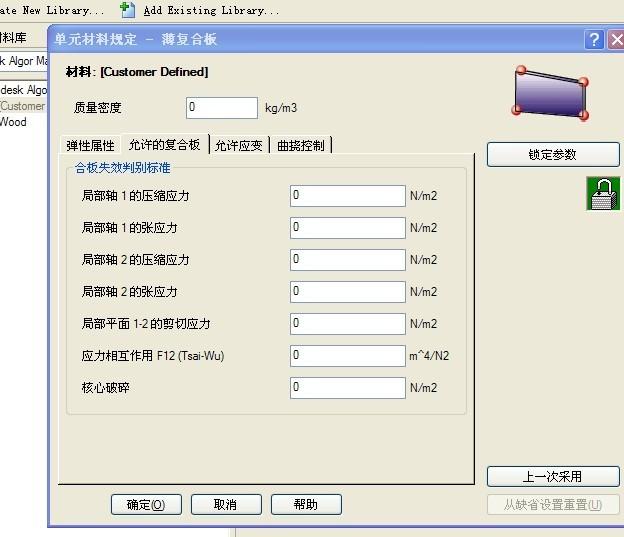The image size is (624, 537).
Task: Focus the 局部轴 1 的压缩应力 field
Action: point(347,196)
